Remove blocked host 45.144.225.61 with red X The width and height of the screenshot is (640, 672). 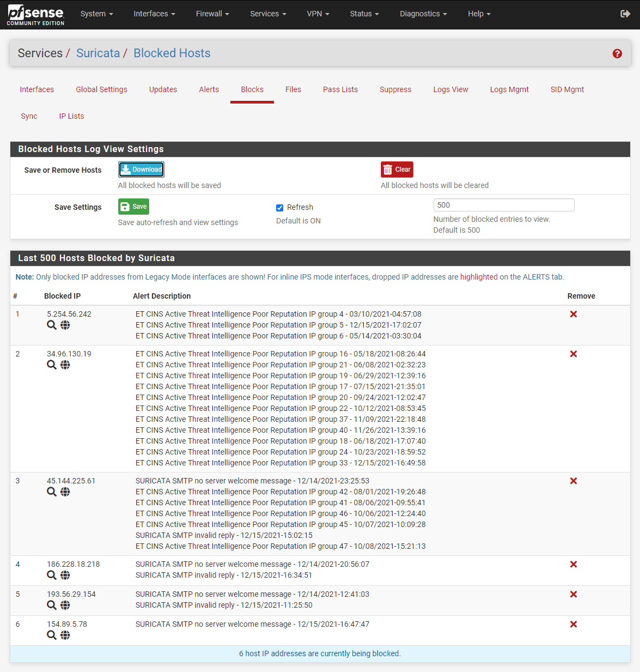573,481
